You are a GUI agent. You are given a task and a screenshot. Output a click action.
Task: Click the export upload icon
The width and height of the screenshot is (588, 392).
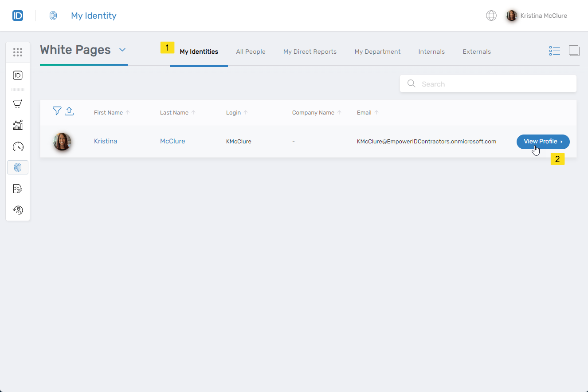[69, 111]
